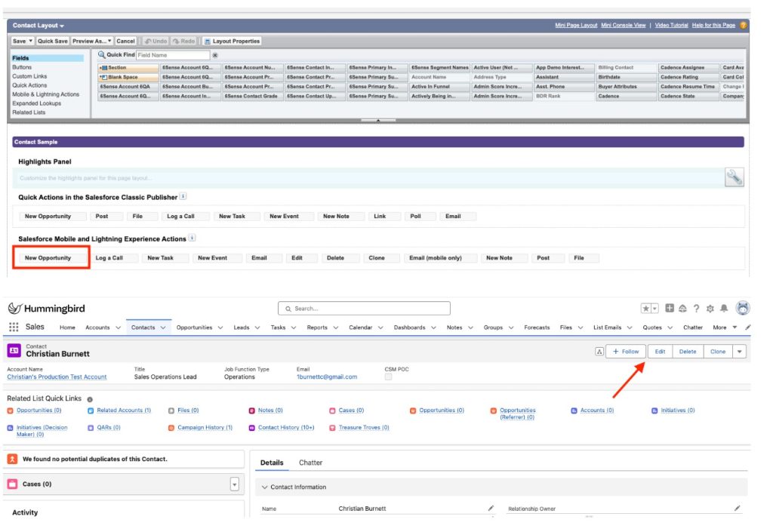The width and height of the screenshot is (773, 532).
Task: Open the Opportunities navigation tab
Action: [194, 328]
